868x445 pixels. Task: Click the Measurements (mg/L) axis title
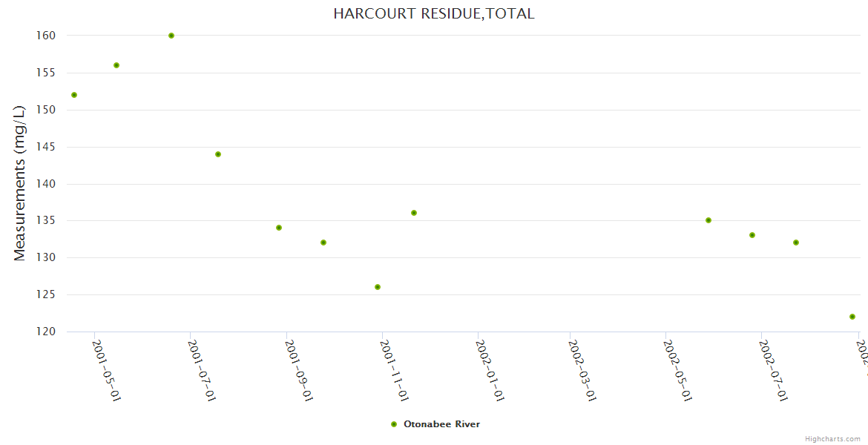pos(20,182)
